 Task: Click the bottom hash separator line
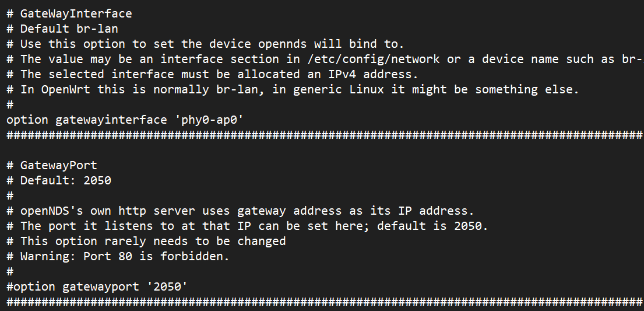click(x=325, y=302)
